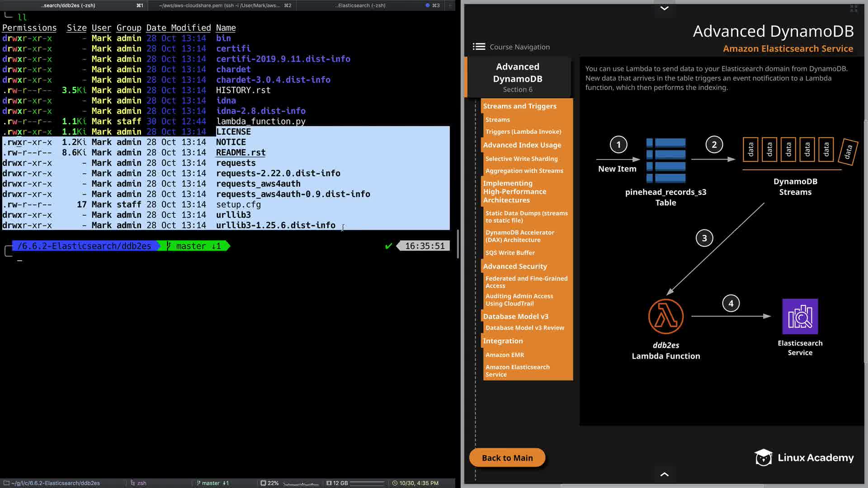Expand the bottom panel chevron
The width and height of the screenshot is (868, 488).
coord(664,474)
